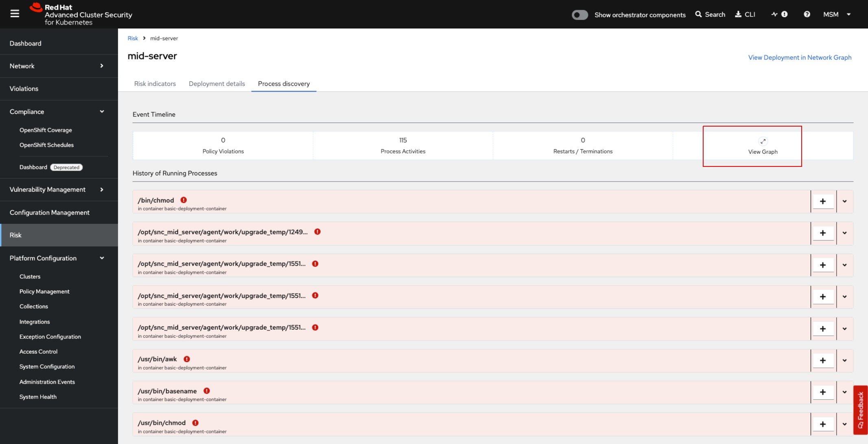Image resolution: width=868 pixels, height=444 pixels.
Task: Open the hamburger navigation menu
Action: pyautogui.click(x=15, y=14)
